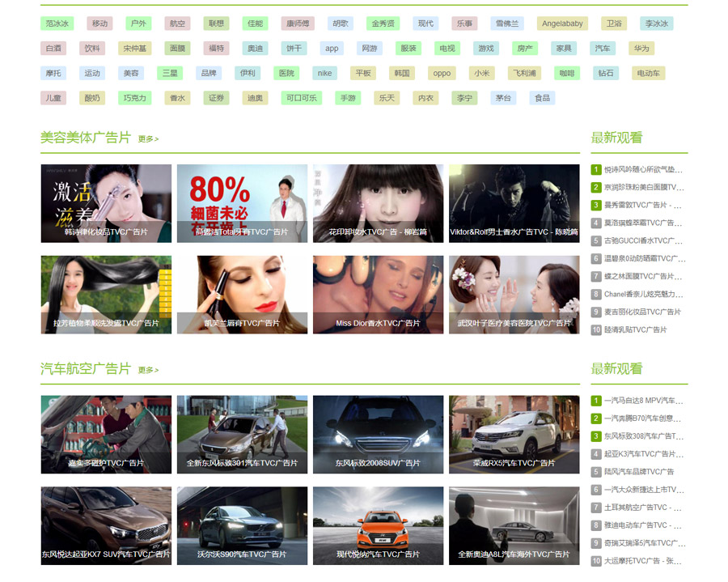Open ranked item 温碧泉0动防晒霜TVC

click(x=645, y=258)
